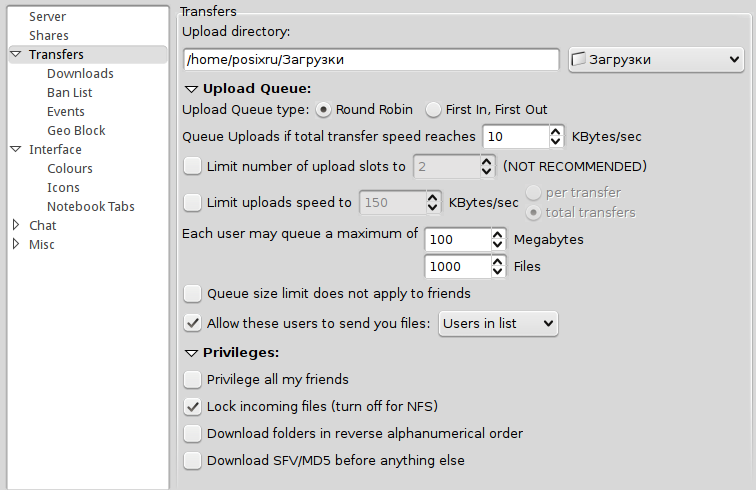Select Server in the settings tree
The width and height of the screenshot is (756, 490).
click(x=47, y=16)
